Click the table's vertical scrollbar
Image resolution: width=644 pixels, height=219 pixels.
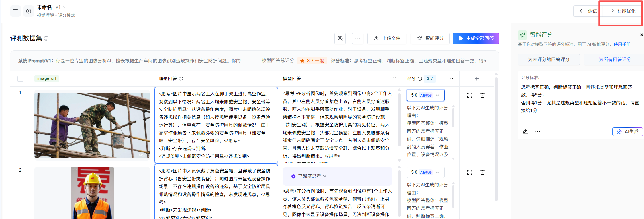tap(496, 137)
